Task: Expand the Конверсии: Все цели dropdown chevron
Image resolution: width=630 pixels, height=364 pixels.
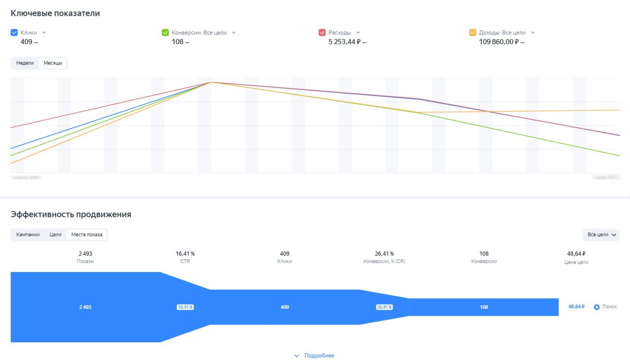Action: click(234, 32)
